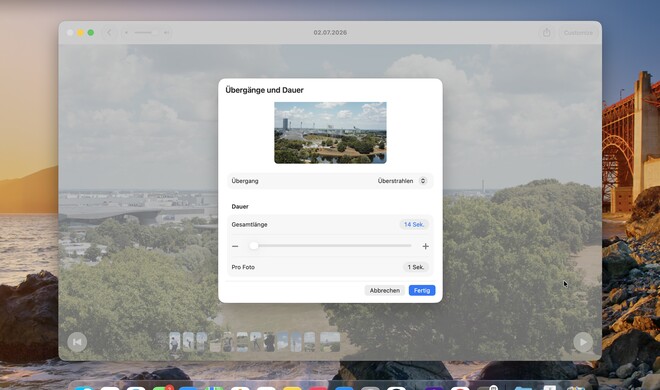This screenshot has height=390, width=660.
Task: Click the Customize button in toolbar
Action: point(578,32)
